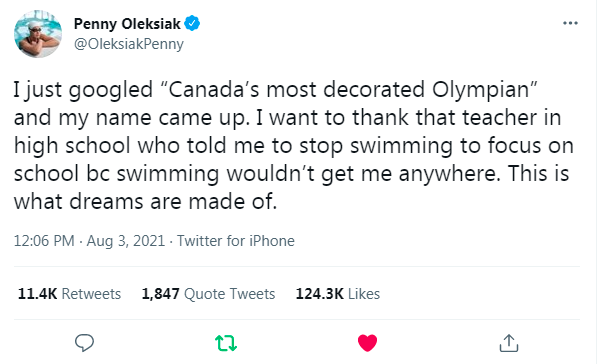Retweet using the green arrows icon

(x=226, y=343)
